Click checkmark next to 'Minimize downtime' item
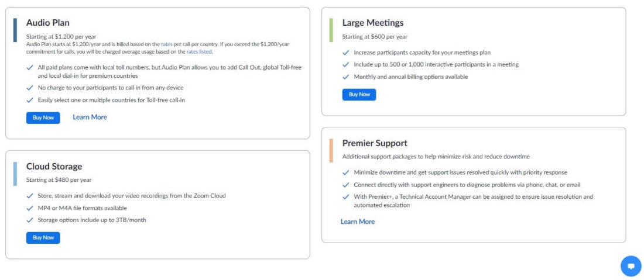 [346, 172]
